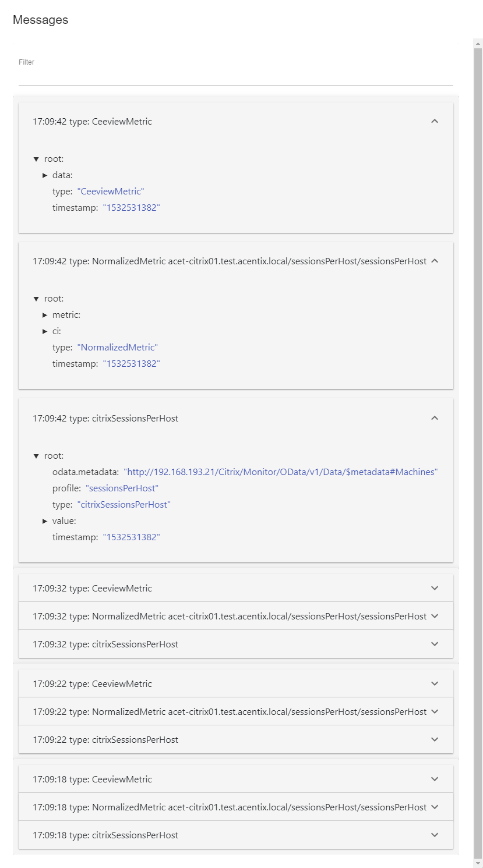Click the scrollbar up arrow
The height and width of the screenshot is (868, 483).
pyautogui.click(x=478, y=44)
